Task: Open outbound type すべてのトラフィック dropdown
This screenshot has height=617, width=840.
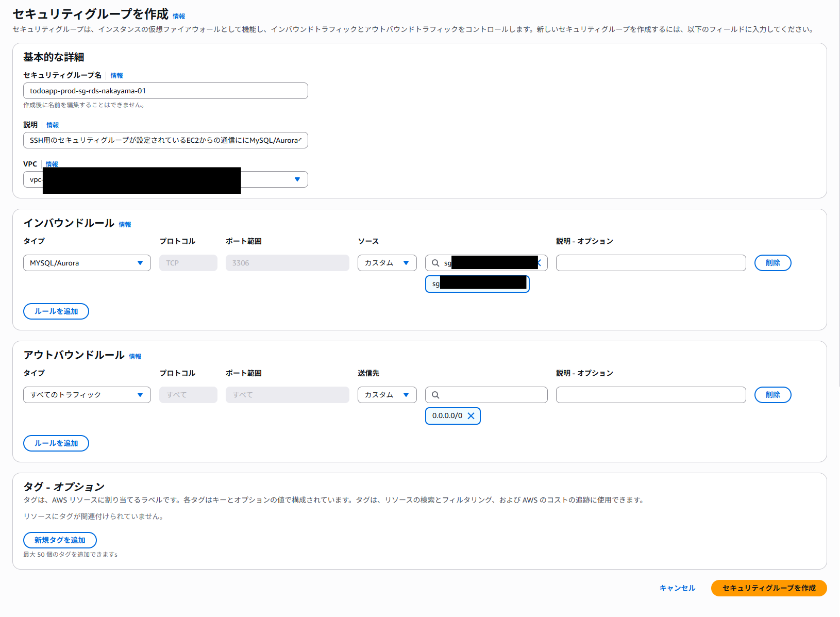Action: [x=87, y=395]
